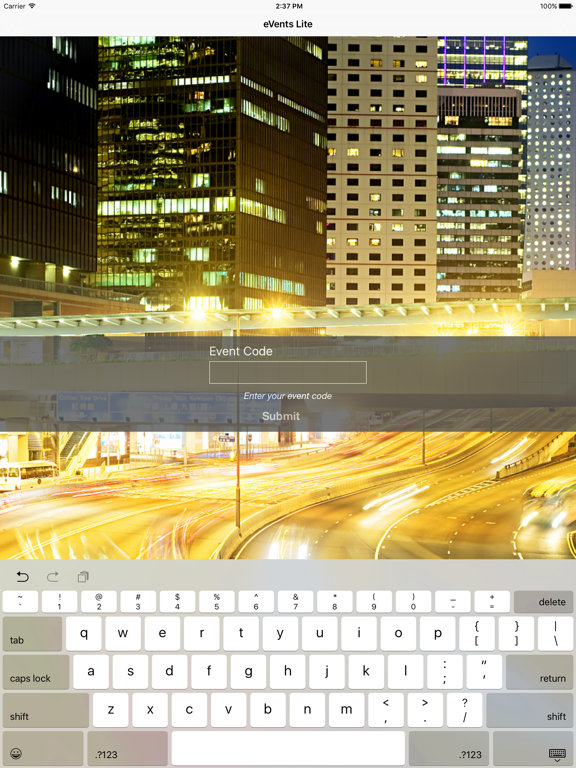Dismiss keyboard with hide-keyboard icon

[534, 748]
